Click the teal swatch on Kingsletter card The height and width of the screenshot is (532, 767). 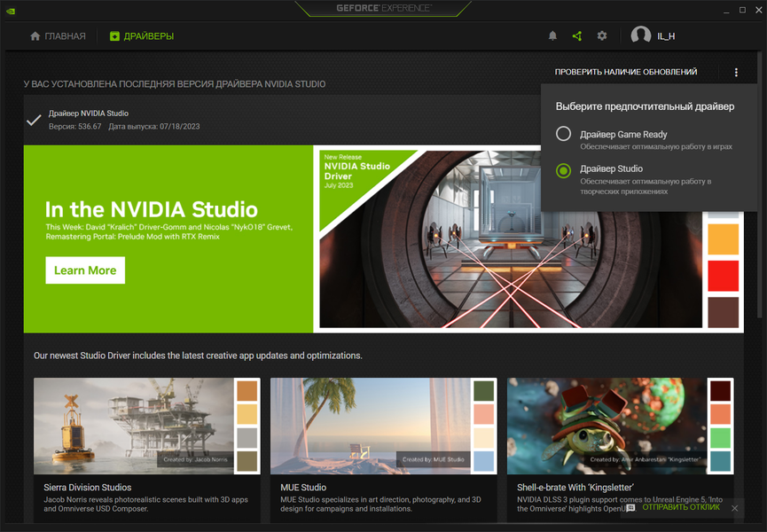click(721, 461)
